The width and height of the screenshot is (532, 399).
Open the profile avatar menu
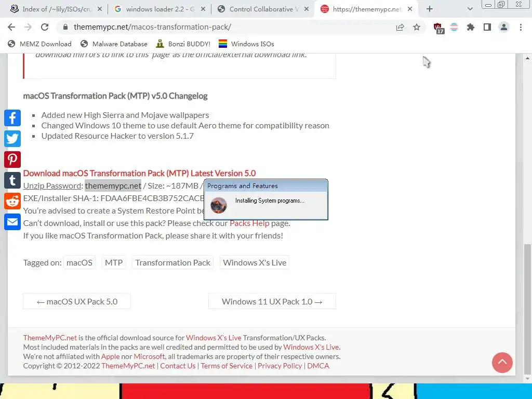point(504,28)
